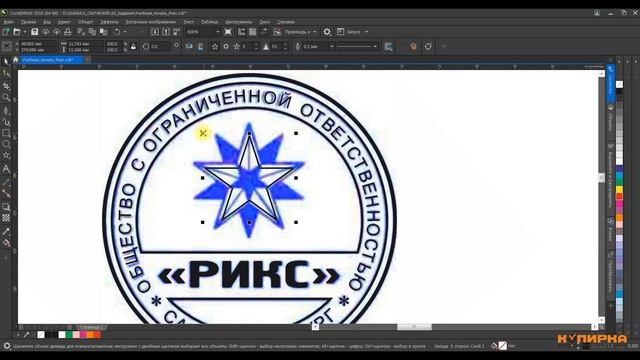The image size is (640, 360).
Task: Select the Connector tool
Action: 6,194
